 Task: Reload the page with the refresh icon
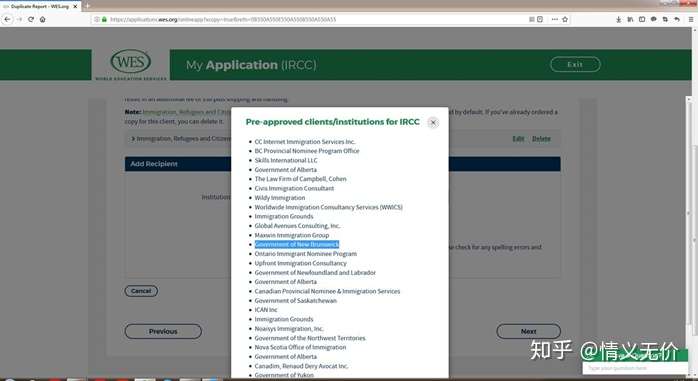click(x=31, y=19)
